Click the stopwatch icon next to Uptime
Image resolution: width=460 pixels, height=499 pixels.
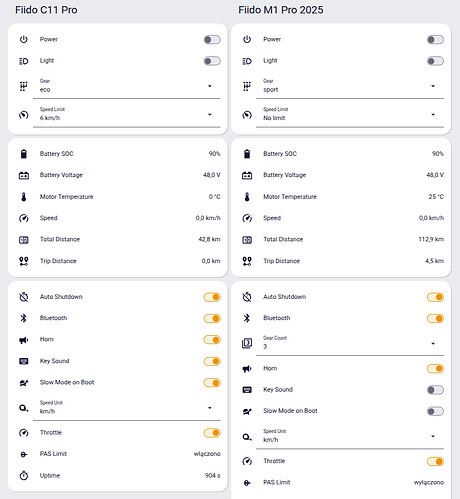coord(24,475)
